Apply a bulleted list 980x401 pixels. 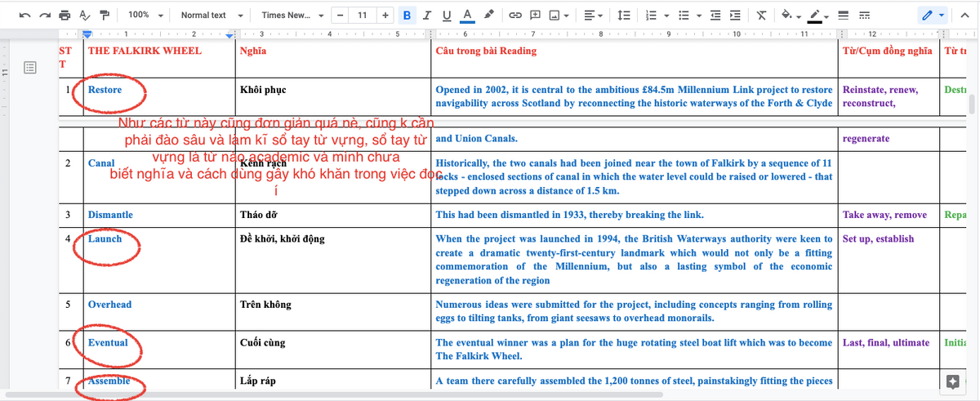click(x=684, y=15)
